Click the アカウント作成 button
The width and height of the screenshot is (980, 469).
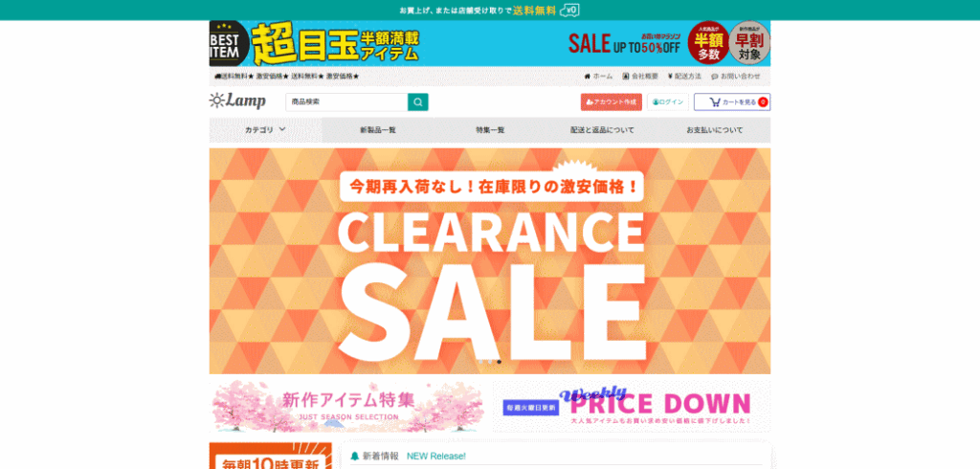pos(612,101)
